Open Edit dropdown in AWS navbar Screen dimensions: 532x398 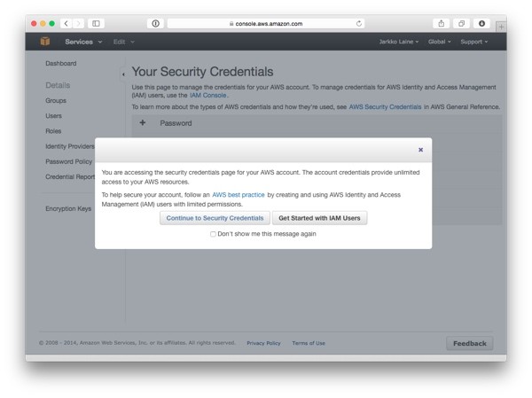click(124, 42)
